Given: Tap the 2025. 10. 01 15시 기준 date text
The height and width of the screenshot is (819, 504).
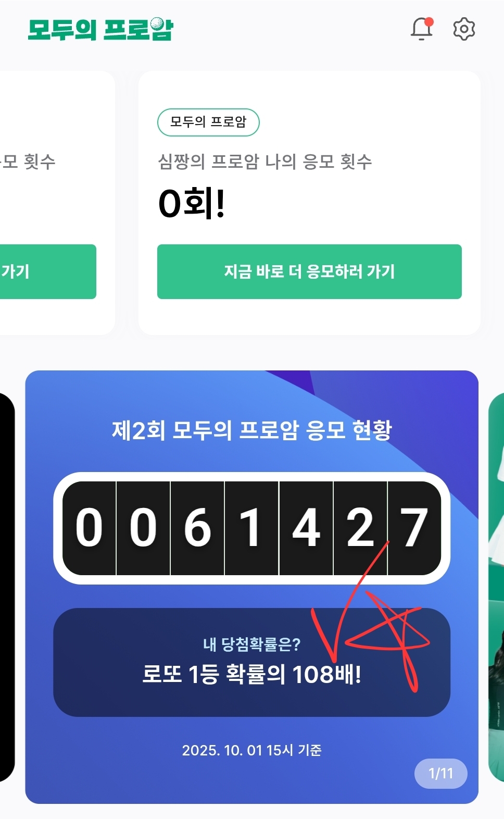Looking at the screenshot, I should (251, 750).
